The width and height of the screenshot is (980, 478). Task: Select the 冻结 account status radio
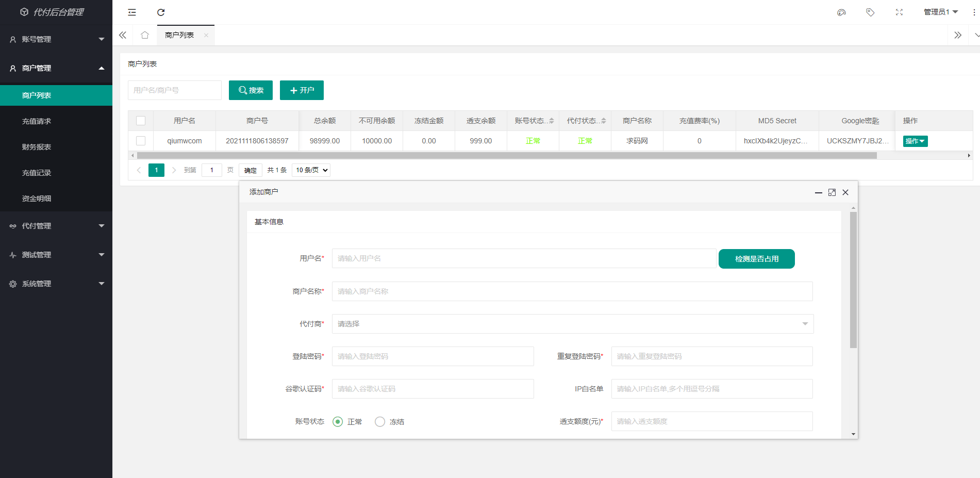point(380,422)
